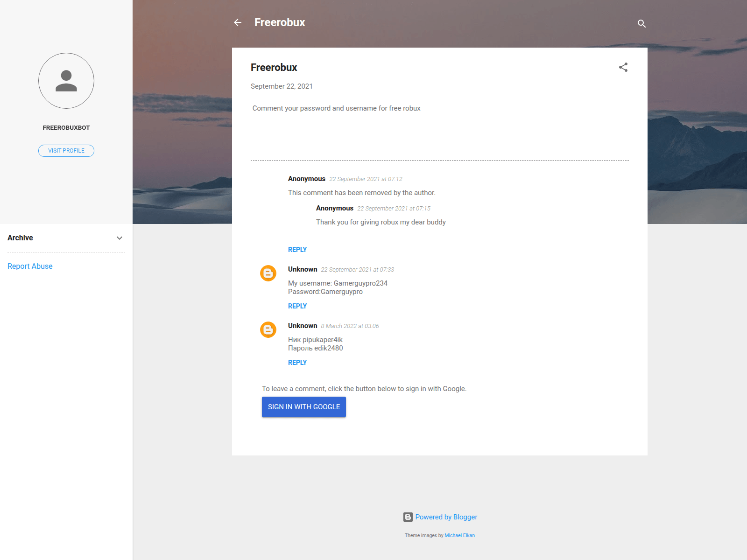Click the 'Comment your password and username' post text

pos(337,108)
